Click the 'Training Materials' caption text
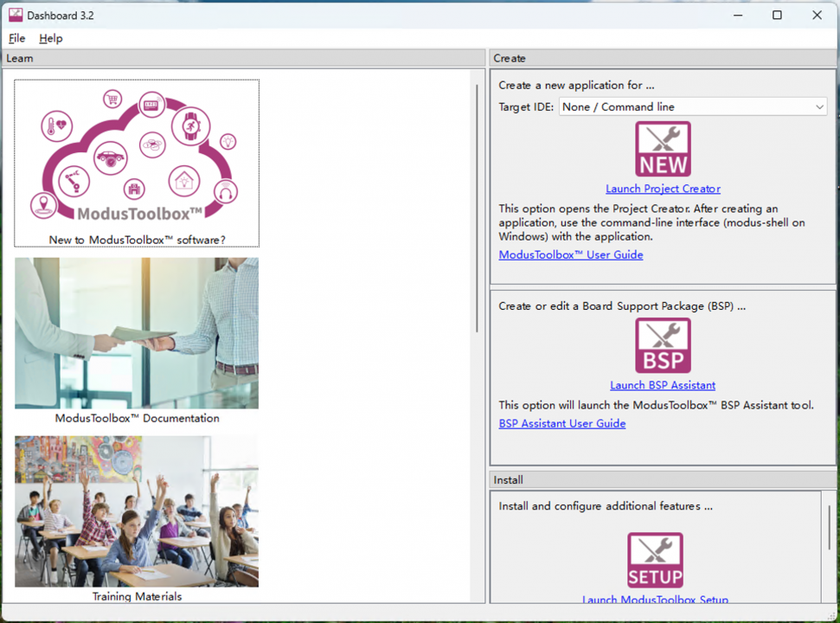 [137, 596]
